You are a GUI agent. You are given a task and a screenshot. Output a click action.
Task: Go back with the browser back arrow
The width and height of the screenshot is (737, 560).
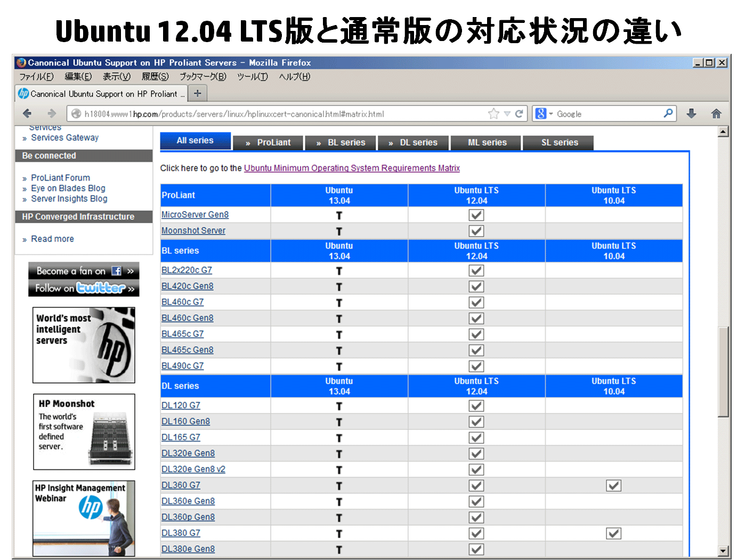27,113
